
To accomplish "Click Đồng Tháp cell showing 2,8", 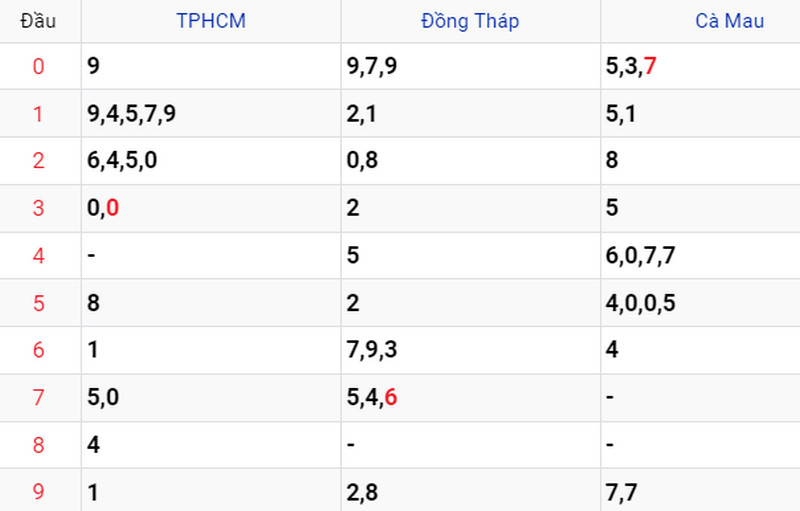I will coord(362,493).
